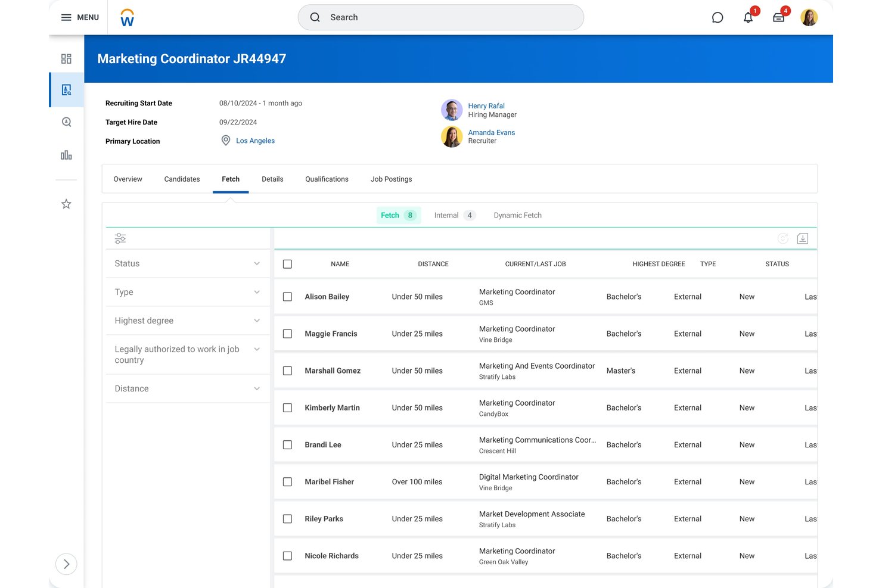Expand the Distance filter
The height and width of the screenshot is (588, 882).
point(188,388)
